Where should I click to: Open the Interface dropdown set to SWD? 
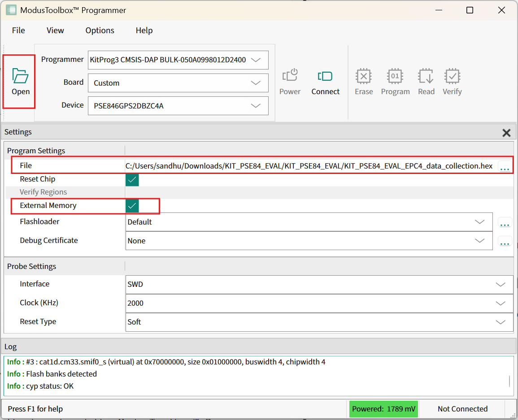tap(501, 285)
